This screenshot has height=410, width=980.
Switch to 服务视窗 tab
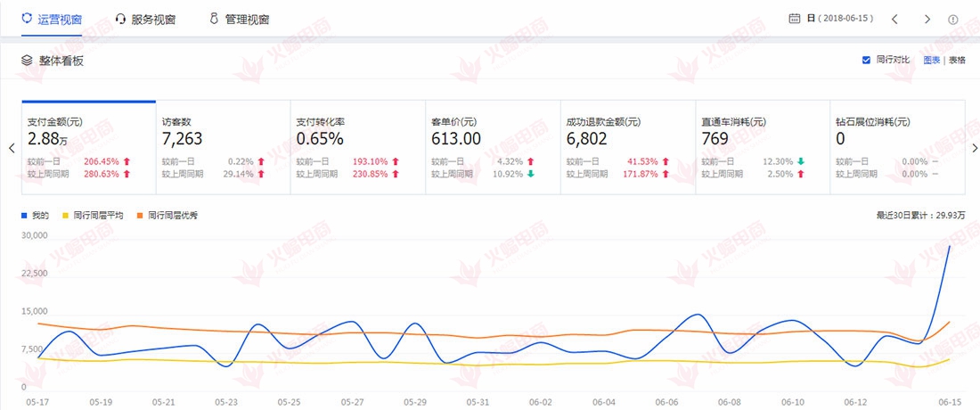tap(153, 19)
